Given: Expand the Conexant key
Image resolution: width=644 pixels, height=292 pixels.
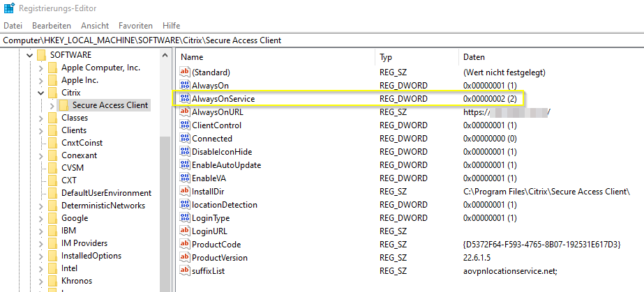Looking at the screenshot, I should (x=40, y=155).
